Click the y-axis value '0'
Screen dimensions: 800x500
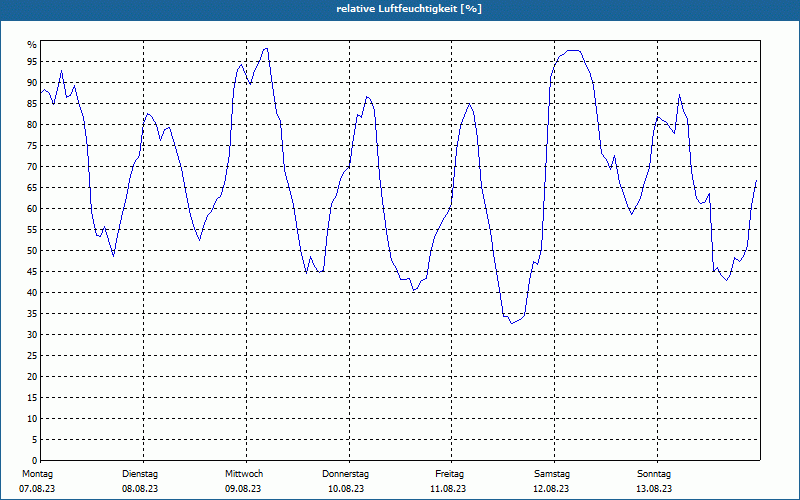[34, 460]
